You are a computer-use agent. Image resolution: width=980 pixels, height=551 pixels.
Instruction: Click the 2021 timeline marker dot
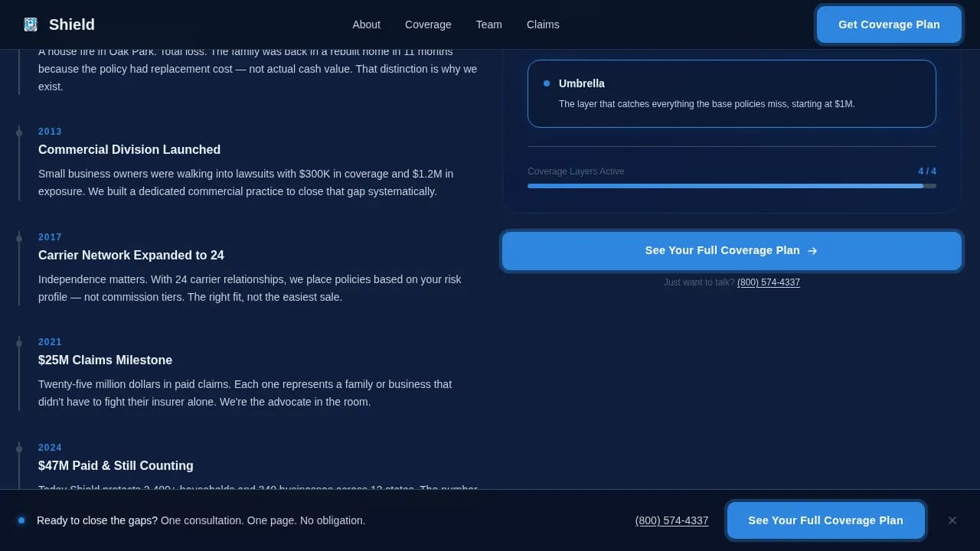tap(19, 344)
